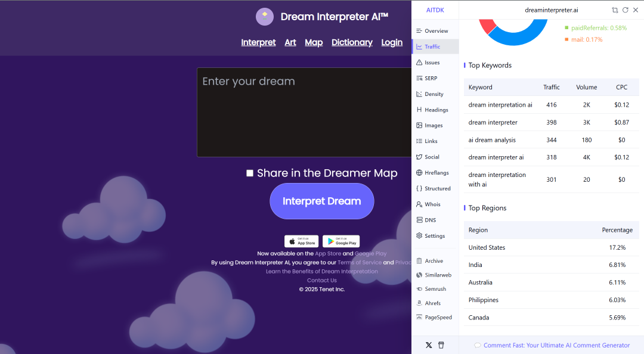Click the App Store text link
The height and width of the screenshot is (354, 644).
pos(328,253)
